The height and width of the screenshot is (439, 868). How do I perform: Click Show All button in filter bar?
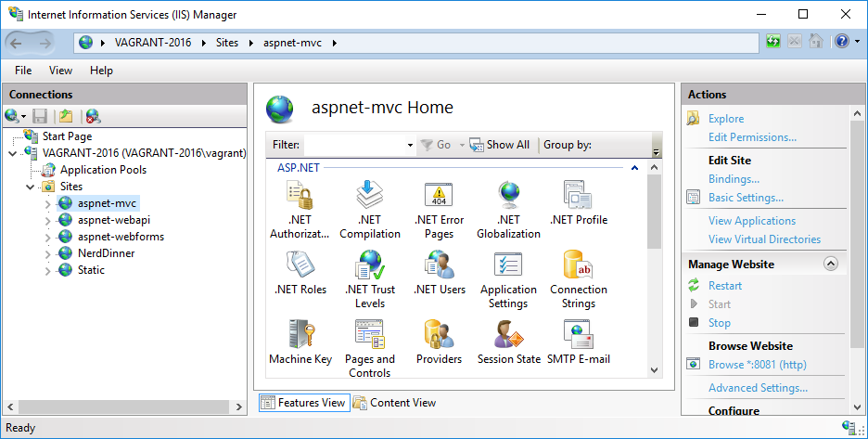tap(500, 145)
